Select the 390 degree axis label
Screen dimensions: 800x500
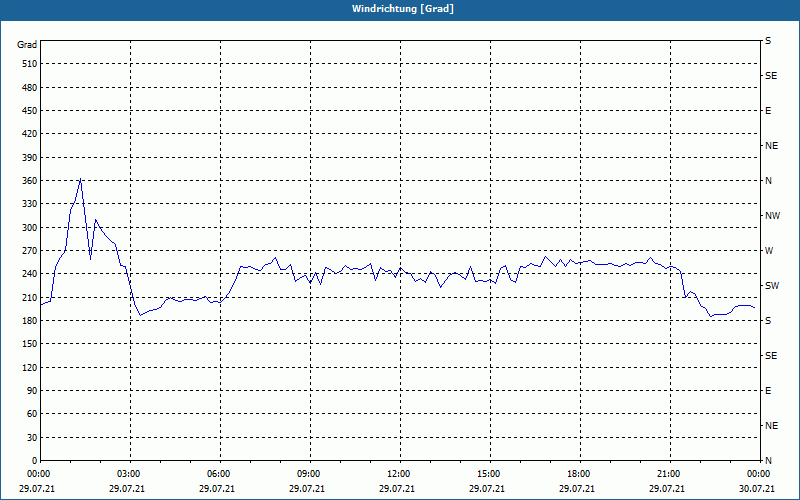pyautogui.click(x=30, y=158)
